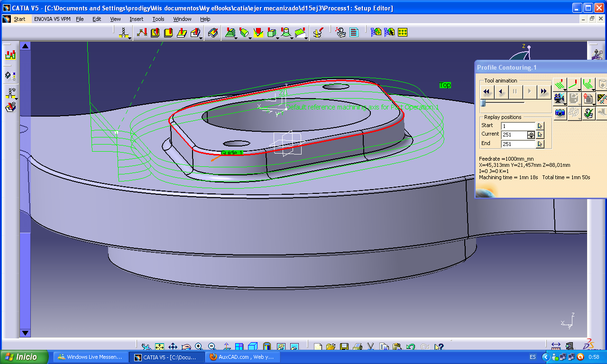This screenshot has width=607, height=364.
Task: Open the Window menu
Action: point(182,19)
